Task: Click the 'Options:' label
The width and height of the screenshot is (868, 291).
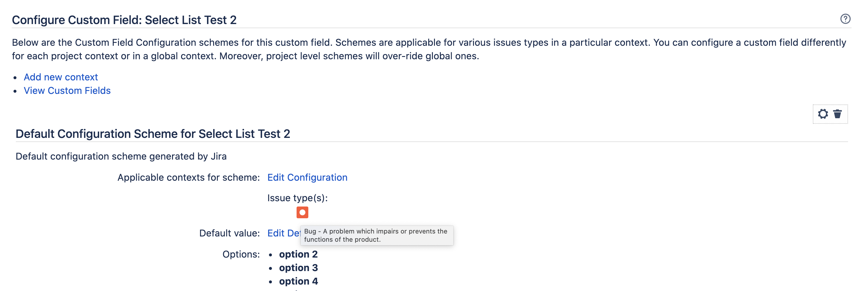Action: 241,254
